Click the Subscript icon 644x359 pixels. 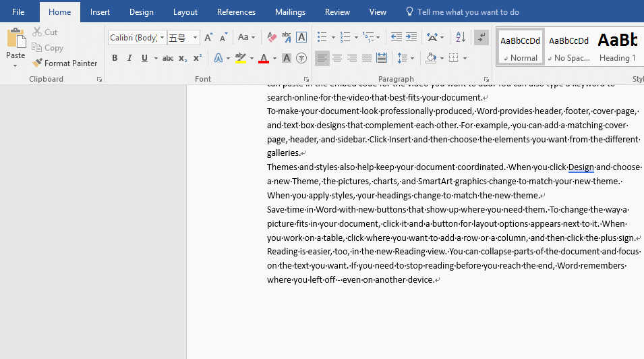183,59
